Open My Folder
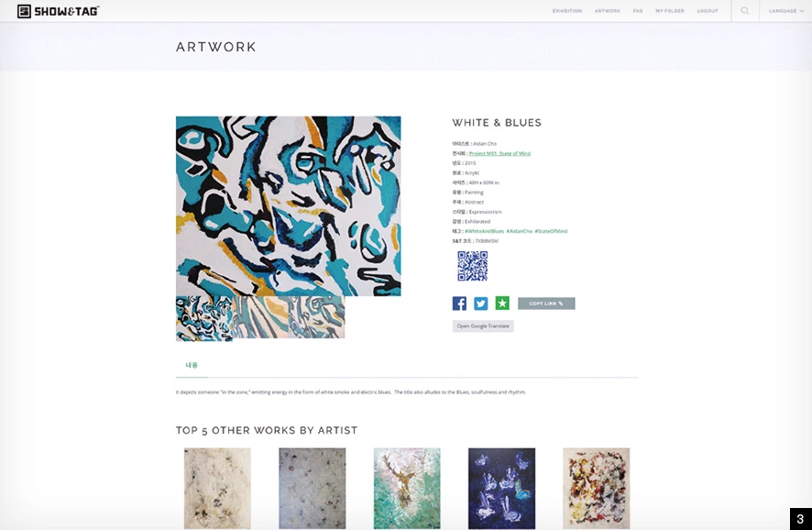812x530 pixels. pyautogui.click(x=670, y=11)
